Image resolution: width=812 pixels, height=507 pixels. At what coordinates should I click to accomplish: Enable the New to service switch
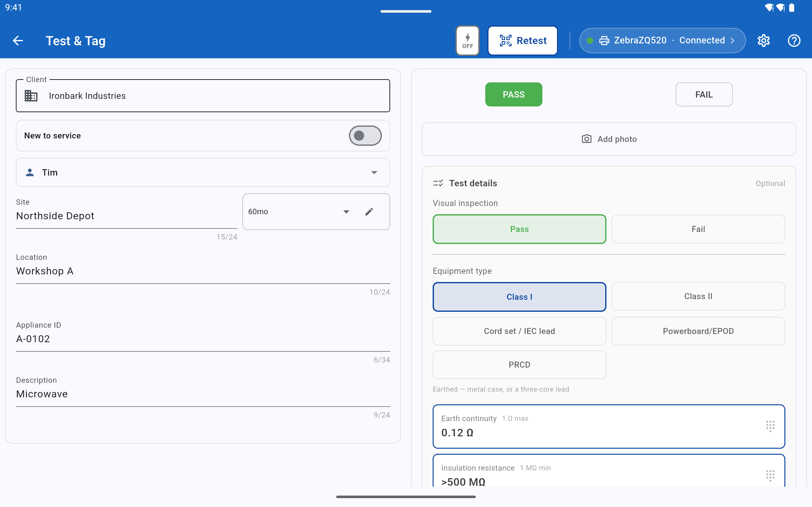coord(365,136)
